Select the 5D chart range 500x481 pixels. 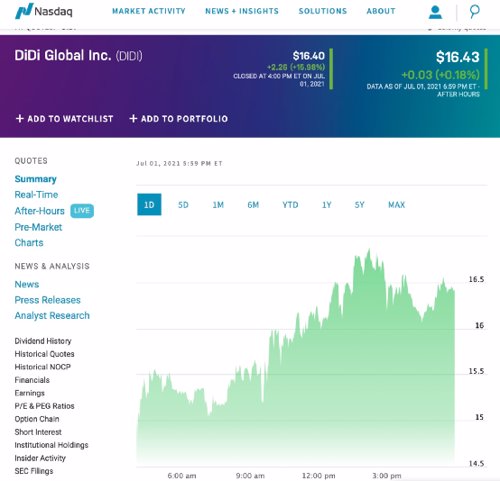183,205
